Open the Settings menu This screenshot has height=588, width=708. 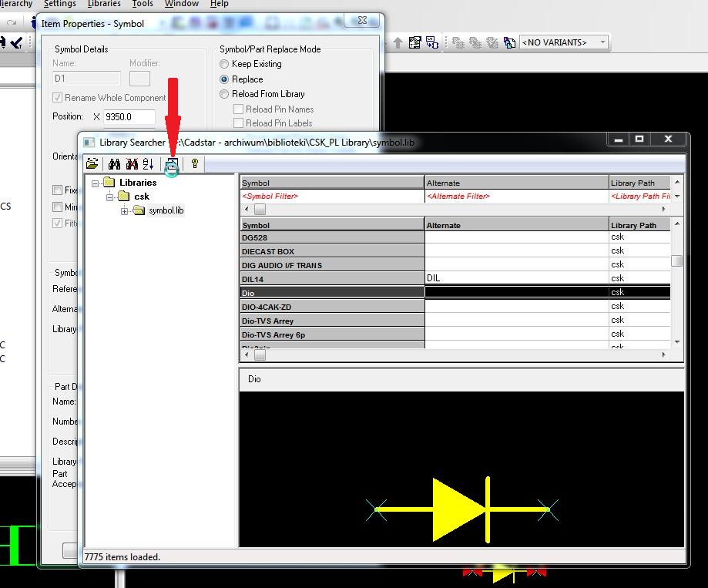coord(60,4)
